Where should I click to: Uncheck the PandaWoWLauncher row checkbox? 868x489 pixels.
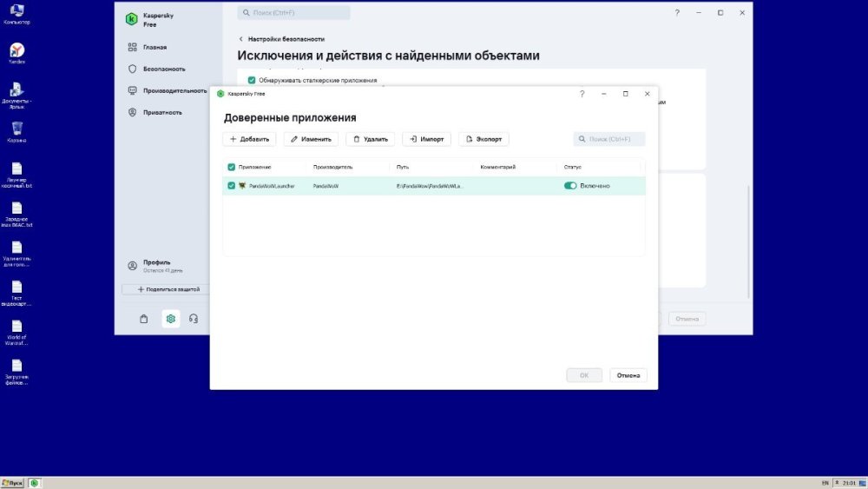[x=232, y=186]
